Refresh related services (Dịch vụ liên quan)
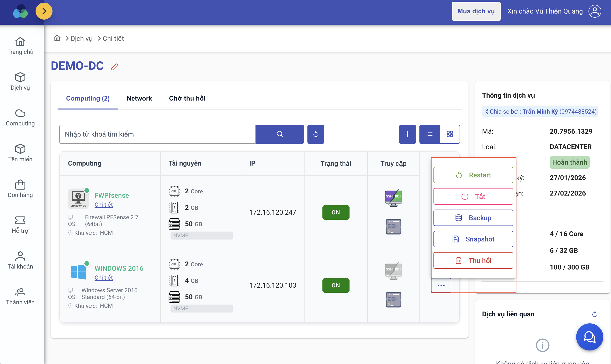This screenshot has width=611, height=364. pyautogui.click(x=595, y=314)
